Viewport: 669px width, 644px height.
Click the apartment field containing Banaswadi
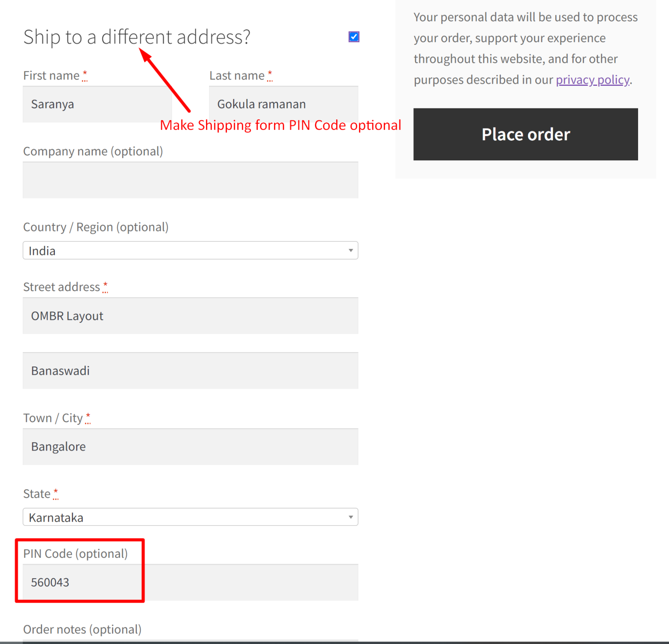(x=190, y=370)
